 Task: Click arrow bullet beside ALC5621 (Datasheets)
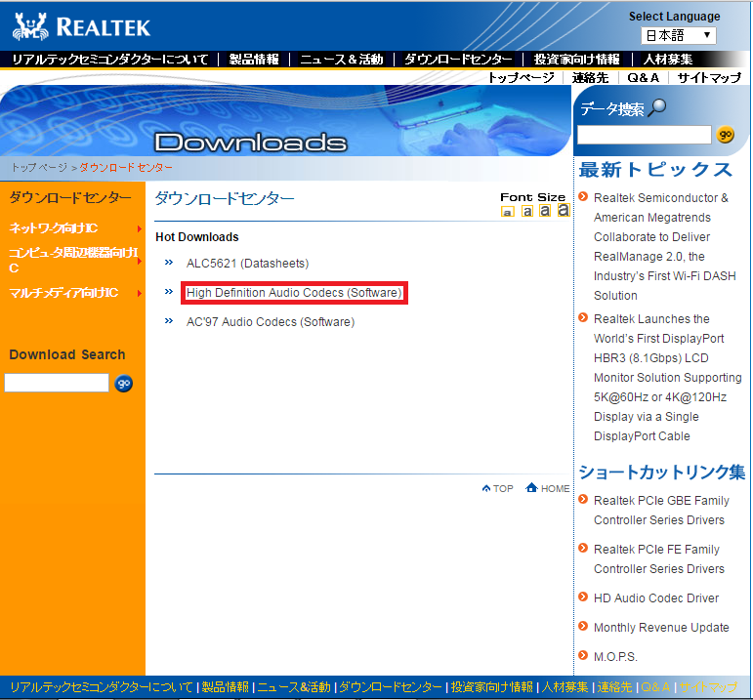169,263
